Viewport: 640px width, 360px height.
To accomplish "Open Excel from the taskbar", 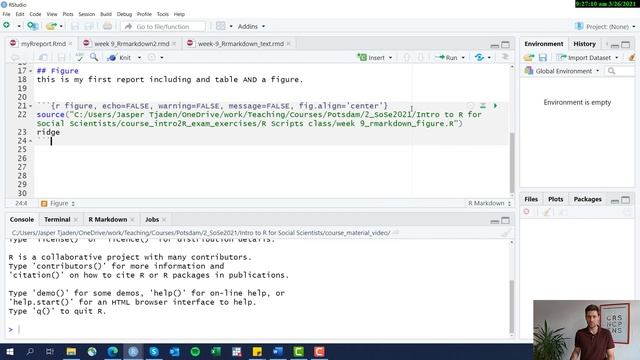I will (216, 351).
